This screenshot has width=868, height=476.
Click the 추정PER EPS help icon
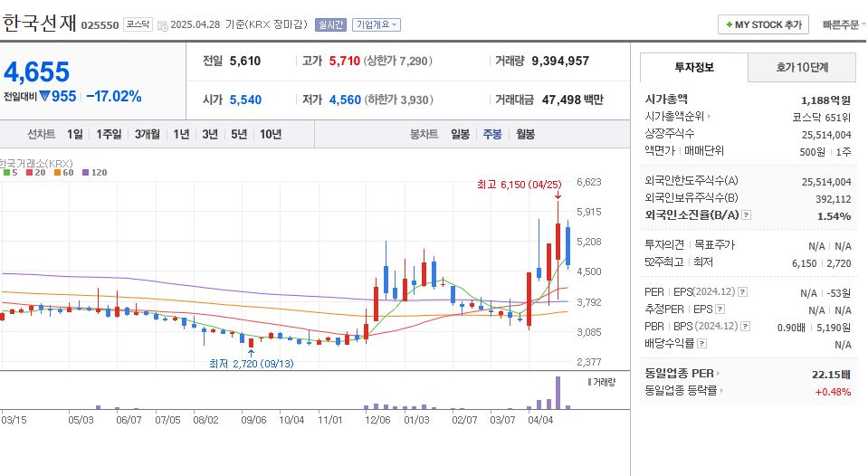tap(720, 309)
